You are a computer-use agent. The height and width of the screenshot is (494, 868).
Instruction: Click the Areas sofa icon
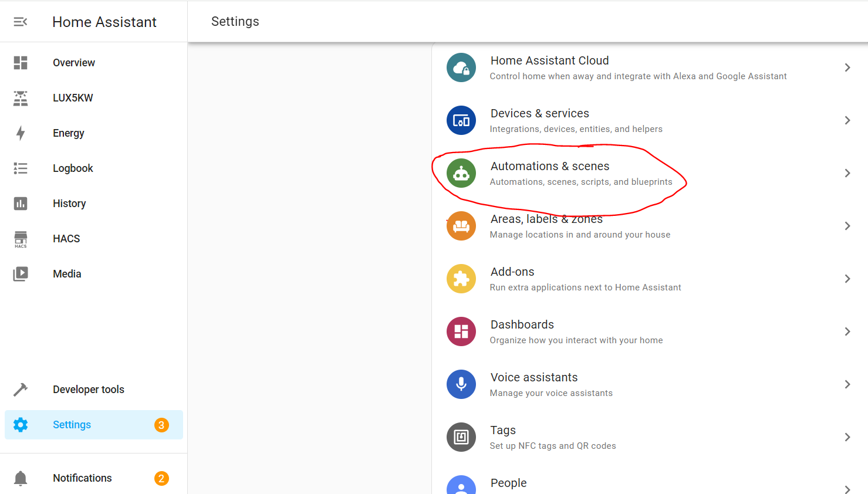(461, 226)
